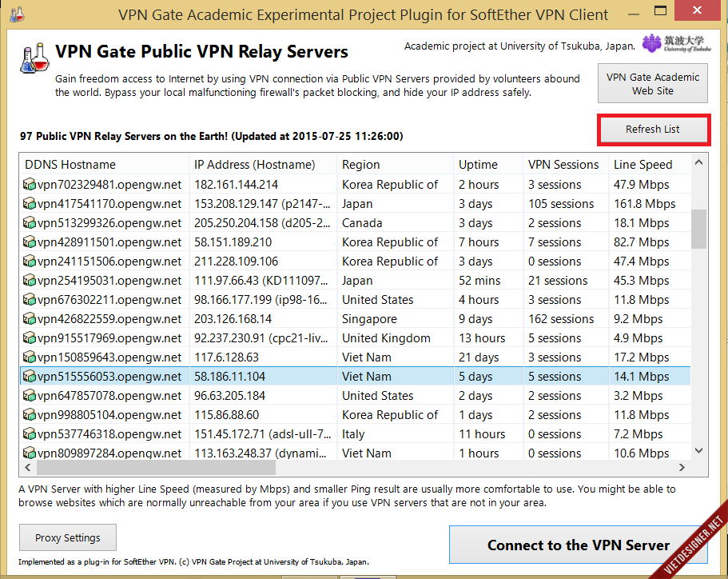Select IP address 58.186.11.104
The height and width of the screenshot is (579, 728).
coord(230,377)
